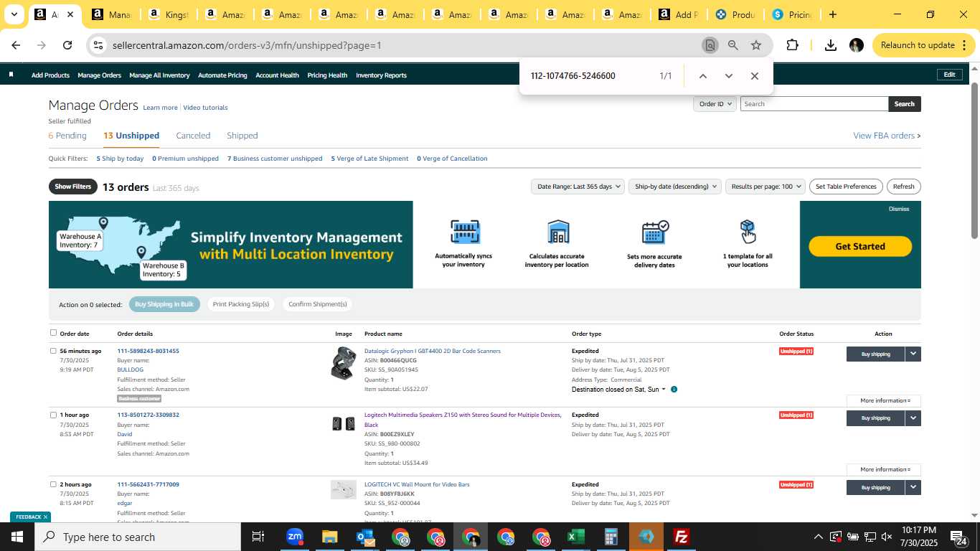
Task: Click 5 Ship by today quick filter
Action: (x=120, y=159)
